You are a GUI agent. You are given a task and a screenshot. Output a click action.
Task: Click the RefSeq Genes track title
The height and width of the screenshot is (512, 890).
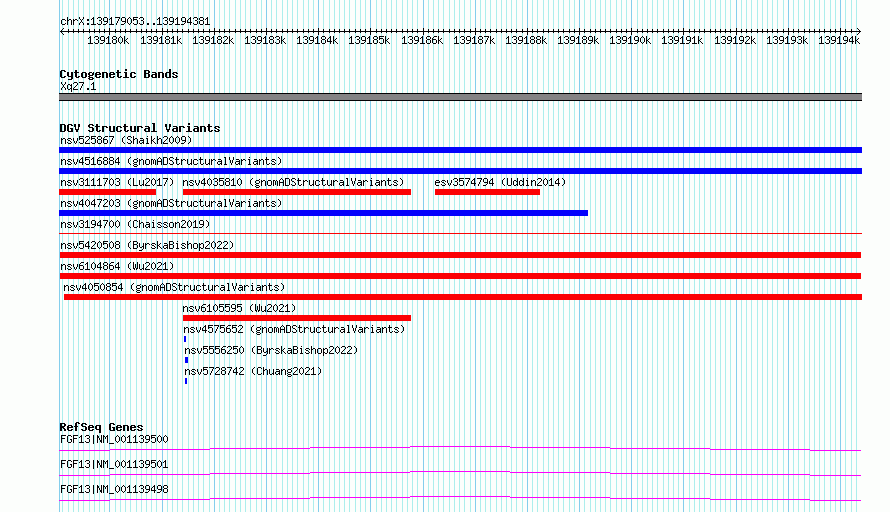coord(102,427)
